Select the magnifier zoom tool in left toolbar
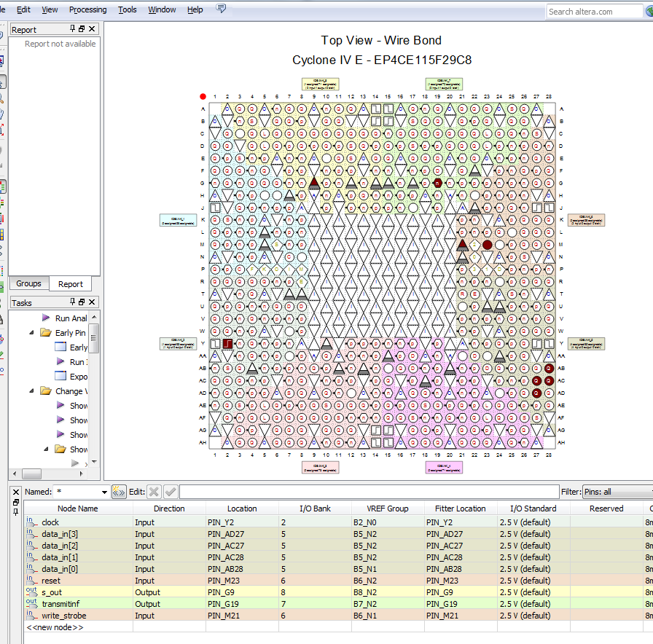The height and width of the screenshot is (644, 653). tap(2, 98)
